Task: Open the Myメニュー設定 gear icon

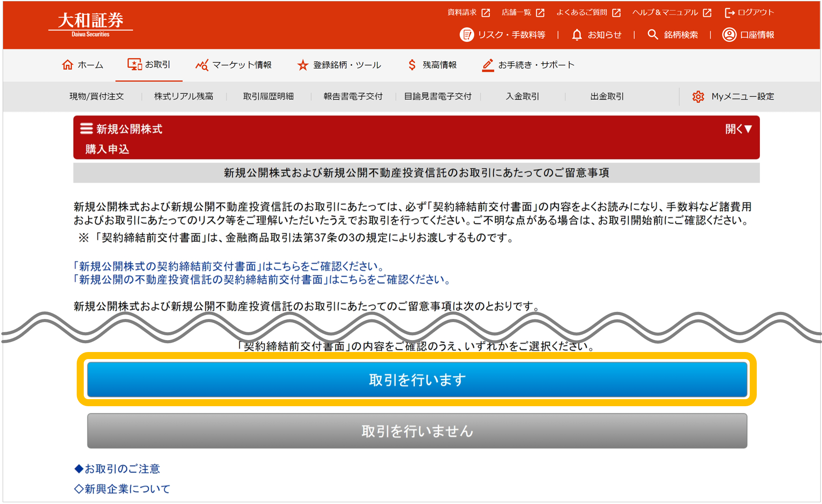Action: click(x=699, y=96)
